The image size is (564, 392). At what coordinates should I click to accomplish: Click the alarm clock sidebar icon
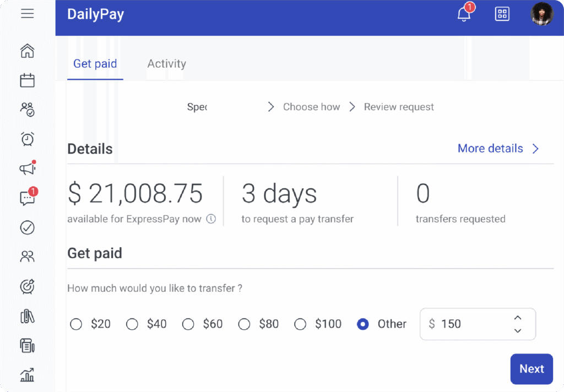tap(28, 139)
